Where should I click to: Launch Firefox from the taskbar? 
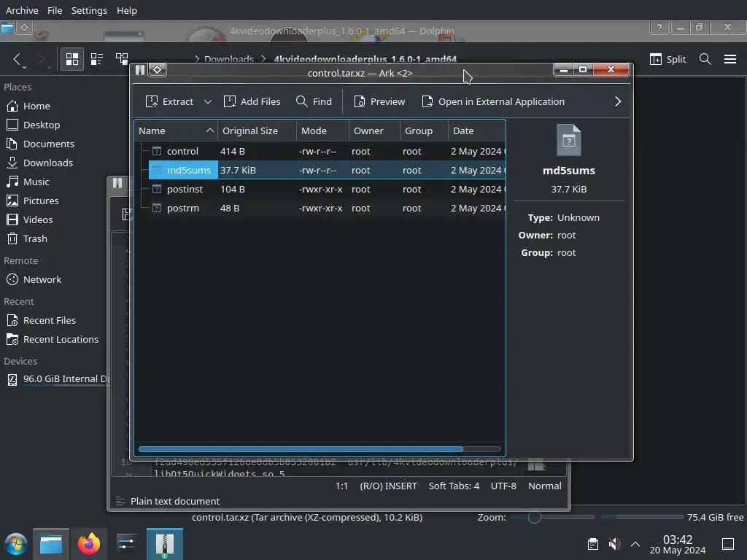tap(89, 544)
